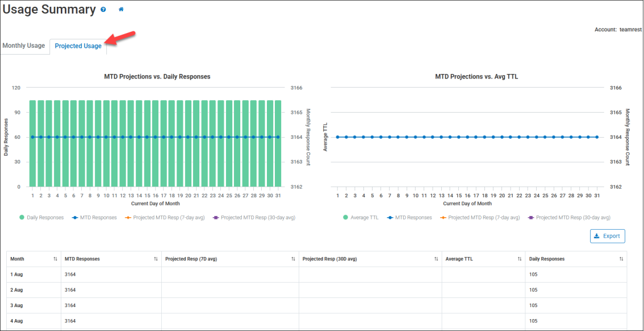Sort Average TTL column arrows
The height and width of the screenshot is (331, 644).
tap(519, 259)
